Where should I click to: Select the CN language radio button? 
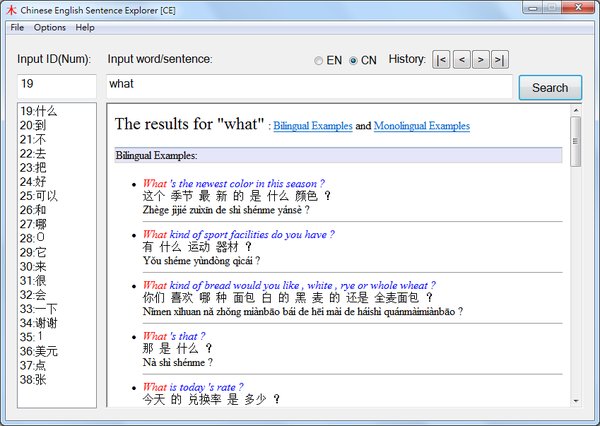pyautogui.click(x=354, y=61)
